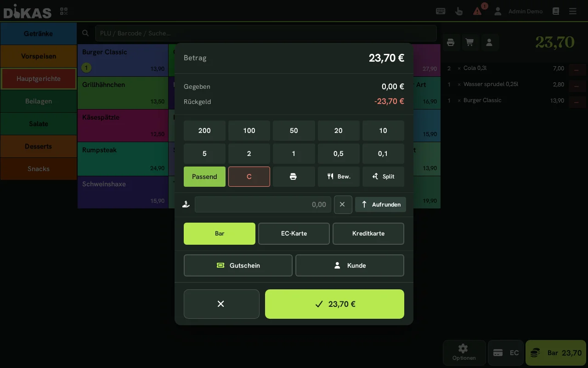The image size is (588, 368).
Task: Open Optionen gear button
Action: (464, 353)
